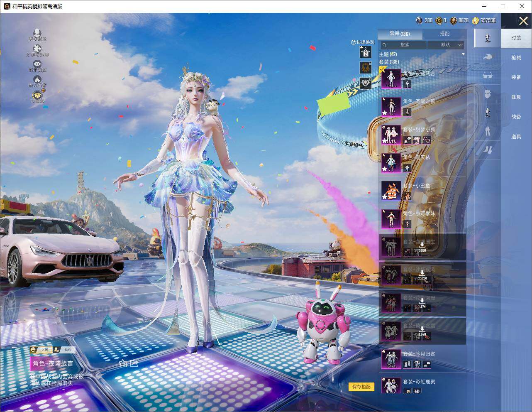Open the 时装 side menu
Viewport: 532px width, 412px height.
tap(516, 38)
